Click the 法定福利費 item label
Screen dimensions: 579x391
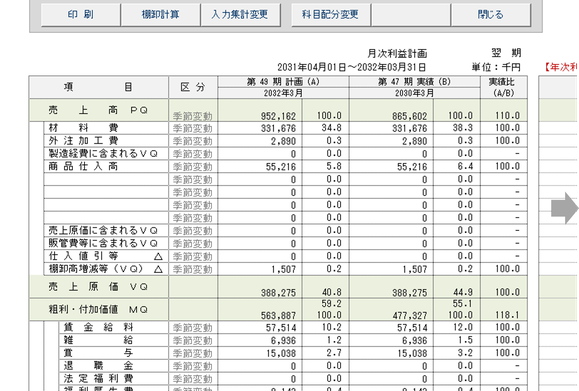coord(98,378)
